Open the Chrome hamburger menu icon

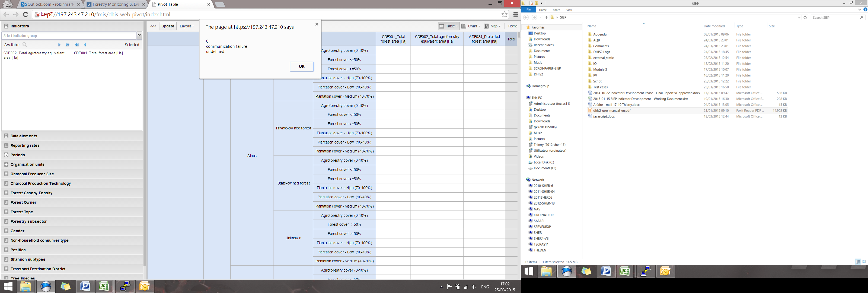click(515, 14)
